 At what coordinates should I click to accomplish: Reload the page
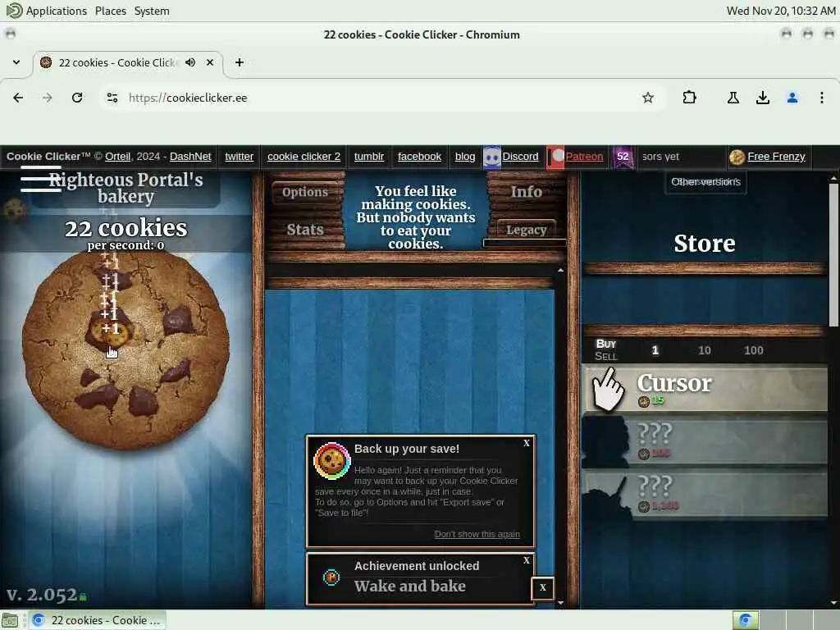point(77,98)
